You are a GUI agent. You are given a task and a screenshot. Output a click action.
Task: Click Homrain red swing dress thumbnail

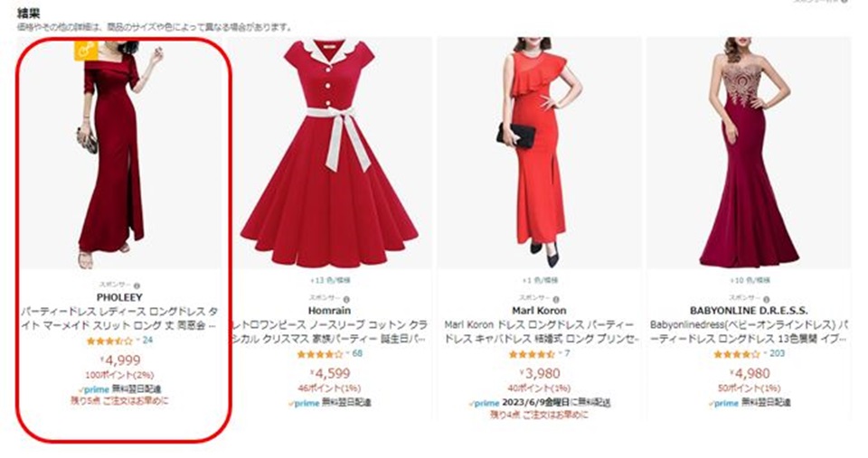330,154
